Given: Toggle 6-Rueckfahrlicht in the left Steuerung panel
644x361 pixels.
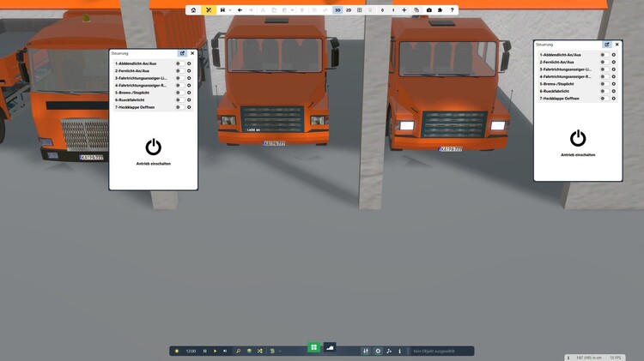Looking at the screenshot, I should coord(180,100).
